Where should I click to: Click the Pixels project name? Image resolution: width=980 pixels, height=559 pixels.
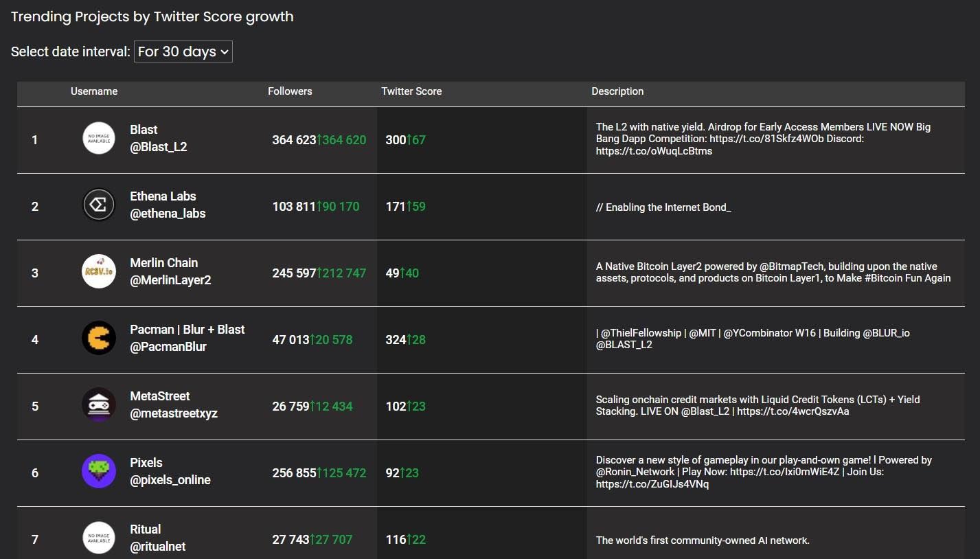[x=146, y=463]
